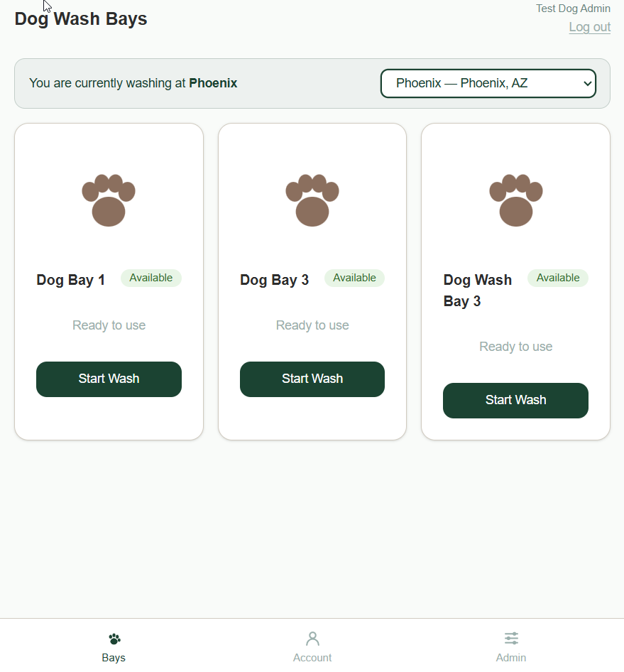Start Wash on Dog Bay 3
This screenshot has width=624, height=672.
[312, 379]
